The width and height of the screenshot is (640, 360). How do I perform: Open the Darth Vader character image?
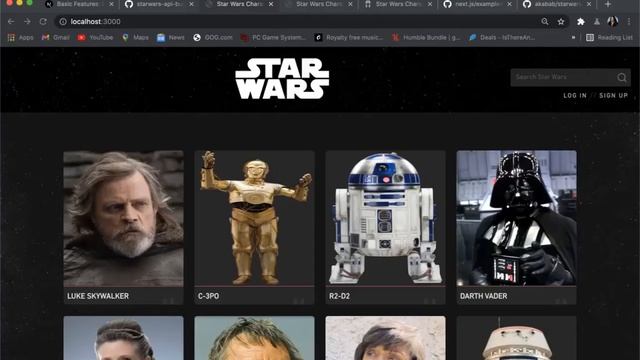[517, 218]
